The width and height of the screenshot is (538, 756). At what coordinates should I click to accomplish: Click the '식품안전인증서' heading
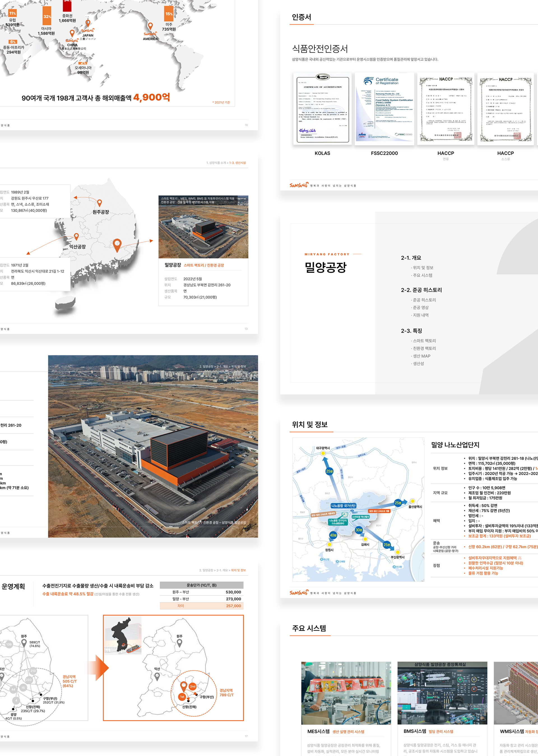pyautogui.click(x=320, y=49)
